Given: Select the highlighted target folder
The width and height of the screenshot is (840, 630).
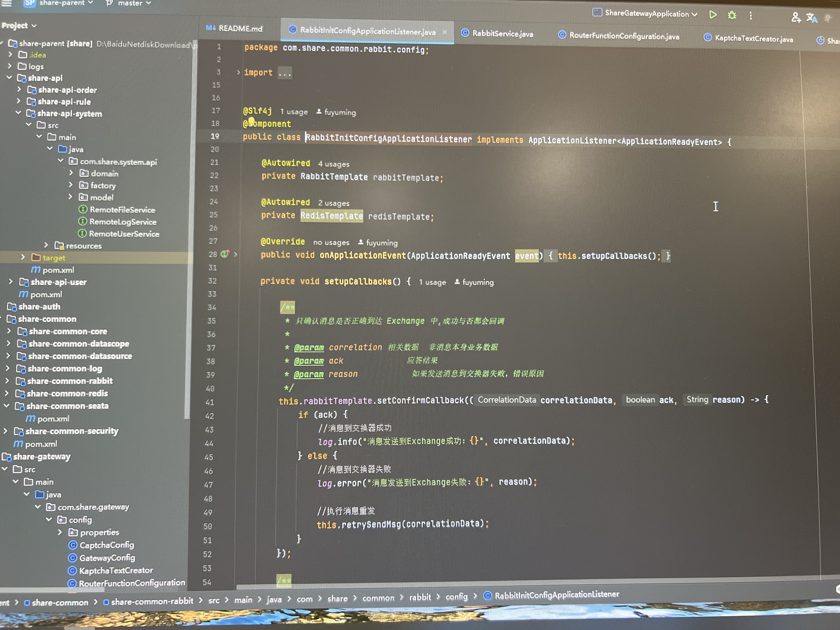Looking at the screenshot, I should pos(54,258).
